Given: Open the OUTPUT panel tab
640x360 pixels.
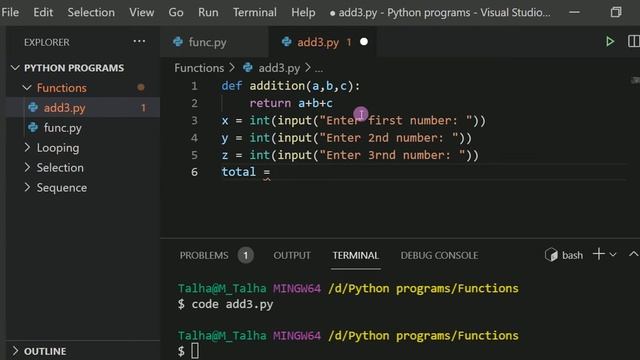Looking at the screenshot, I should coord(292,256).
